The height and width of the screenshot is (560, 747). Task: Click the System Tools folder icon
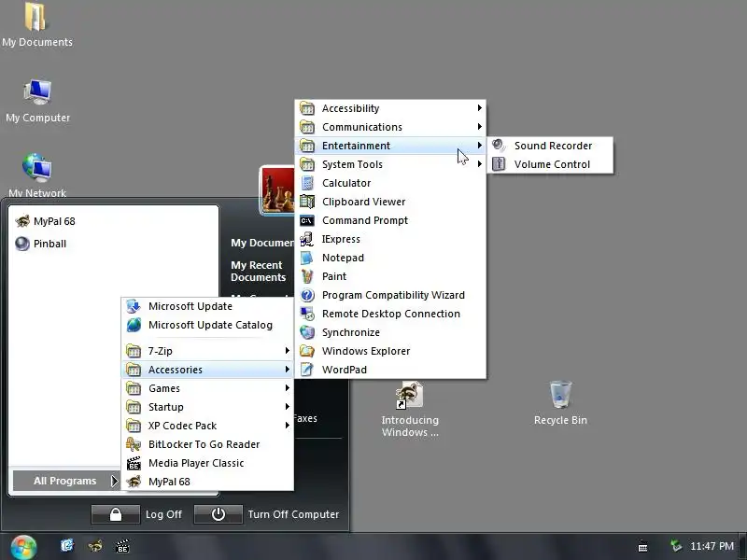[307, 164]
